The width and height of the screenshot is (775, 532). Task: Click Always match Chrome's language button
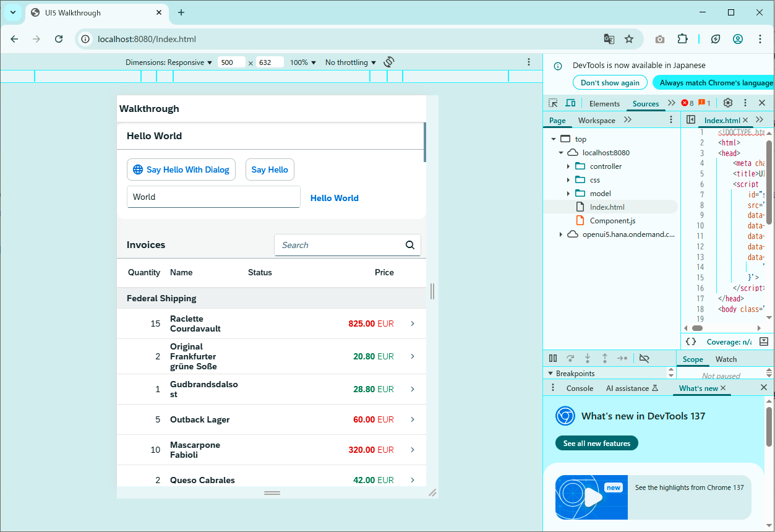[714, 82]
